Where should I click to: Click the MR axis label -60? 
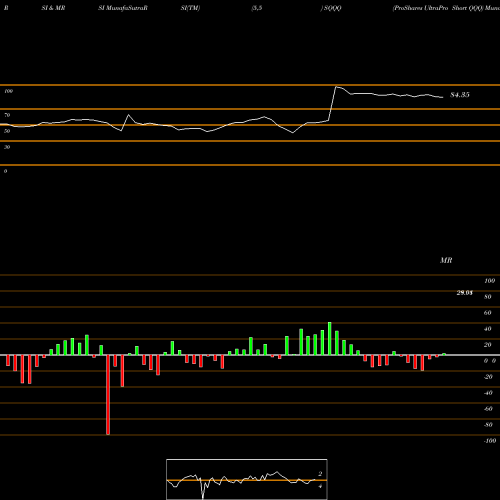click(488, 409)
